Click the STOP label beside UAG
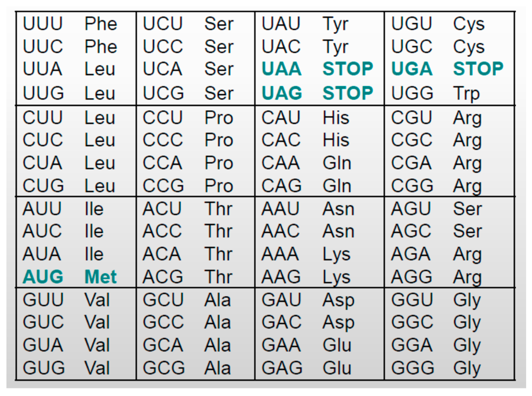Image resolution: width=532 pixels, height=396 pixels. pyautogui.click(x=348, y=93)
